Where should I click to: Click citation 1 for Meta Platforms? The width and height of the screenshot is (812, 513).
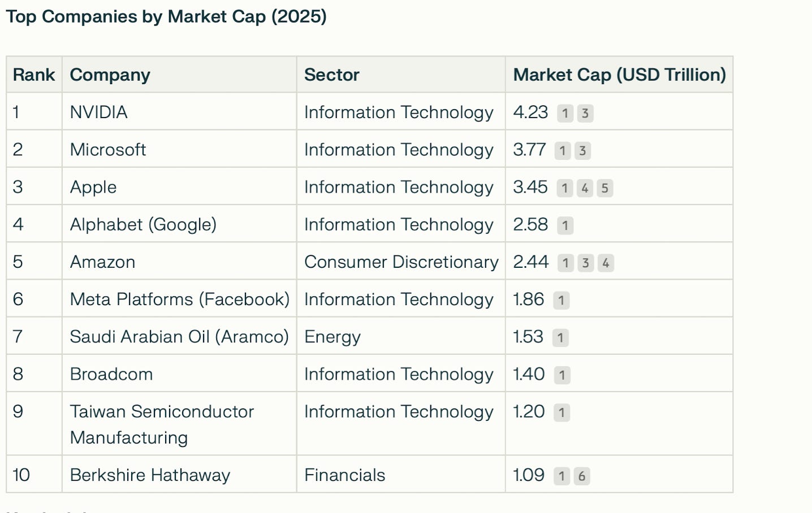point(561,300)
